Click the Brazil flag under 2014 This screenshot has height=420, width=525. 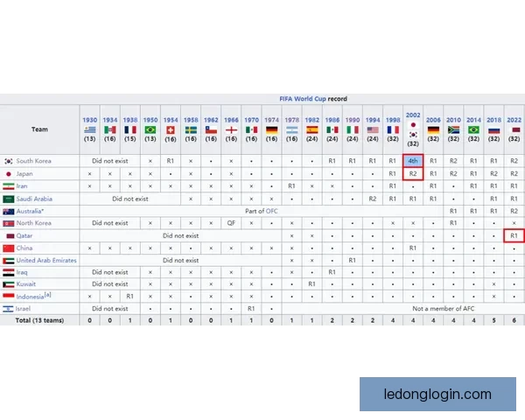click(x=473, y=129)
